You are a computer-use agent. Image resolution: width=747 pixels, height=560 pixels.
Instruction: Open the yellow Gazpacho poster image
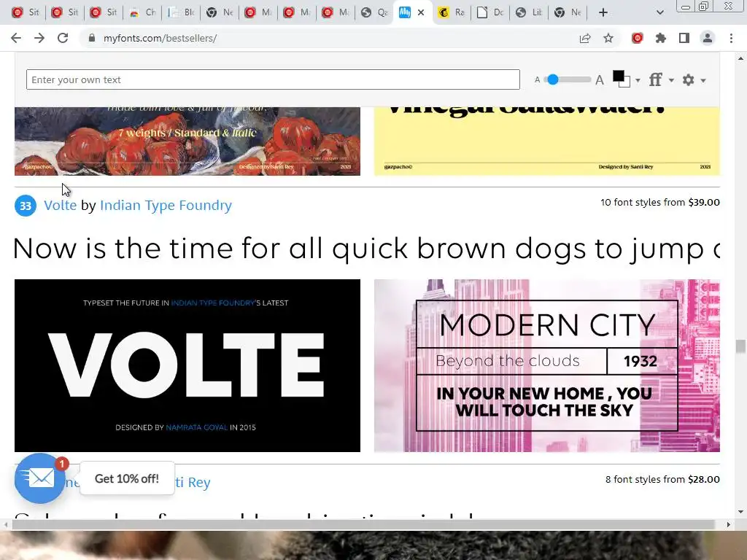[547, 141]
